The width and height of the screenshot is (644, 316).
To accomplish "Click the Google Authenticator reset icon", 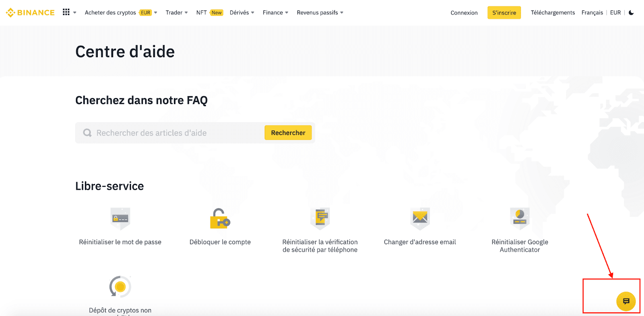I will point(520,219).
